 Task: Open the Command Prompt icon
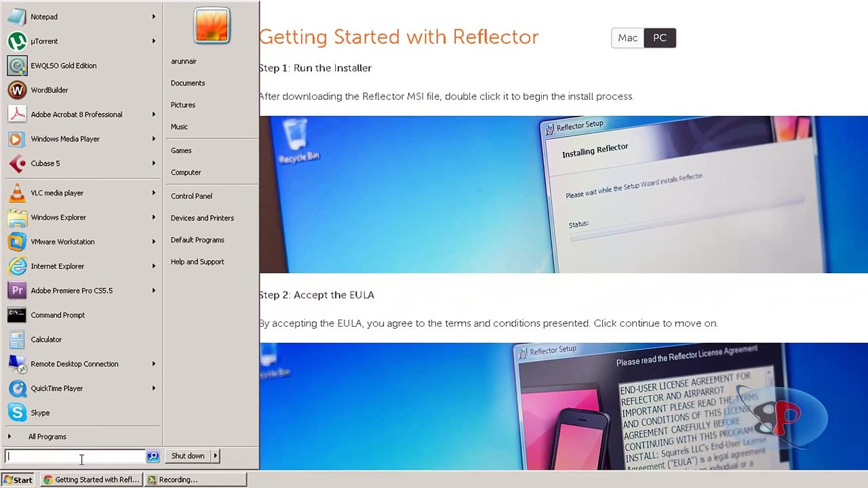click(17, 315)
